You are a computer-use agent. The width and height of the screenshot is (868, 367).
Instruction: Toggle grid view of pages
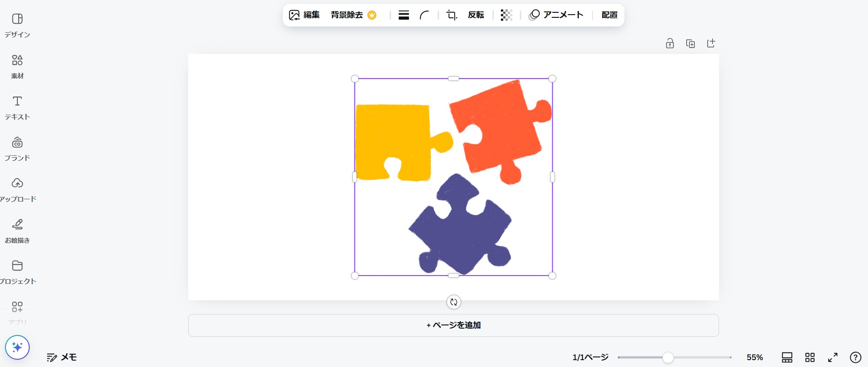810,357
